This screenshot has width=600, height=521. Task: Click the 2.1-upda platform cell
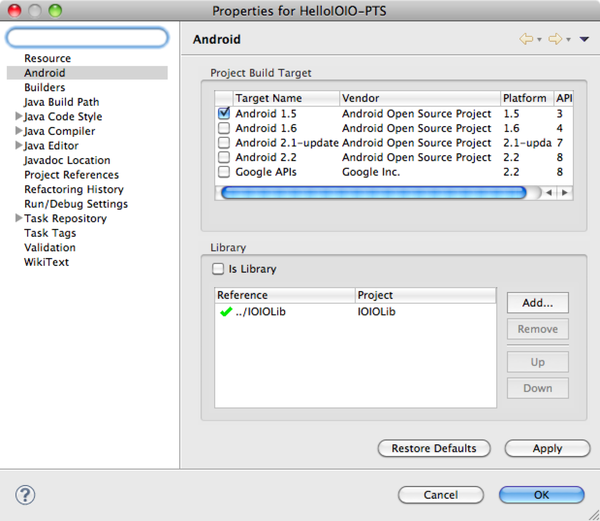527,143
